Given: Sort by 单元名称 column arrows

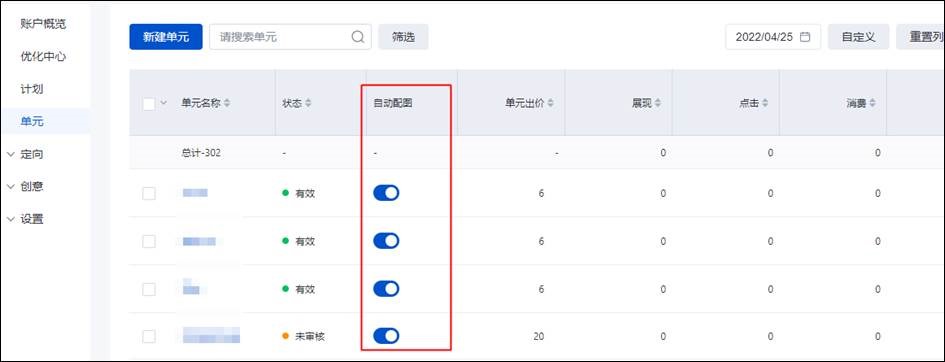Looking at the screenshot, I should click(227, 103).
